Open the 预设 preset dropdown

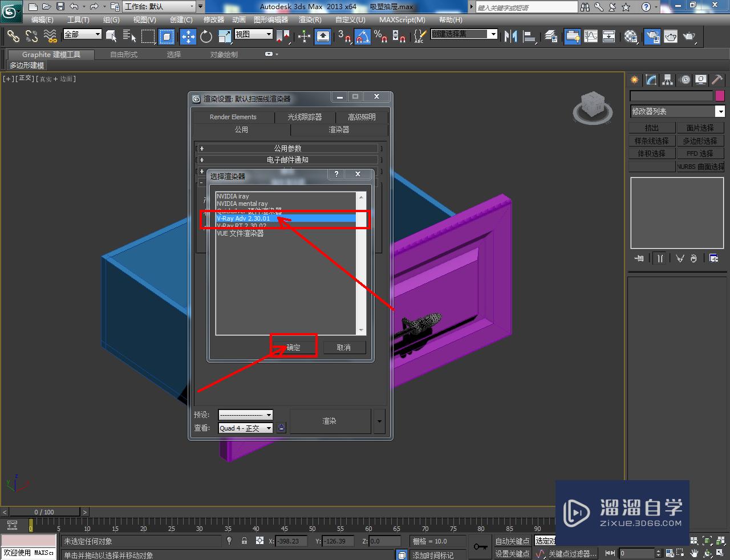pos(245,415)
